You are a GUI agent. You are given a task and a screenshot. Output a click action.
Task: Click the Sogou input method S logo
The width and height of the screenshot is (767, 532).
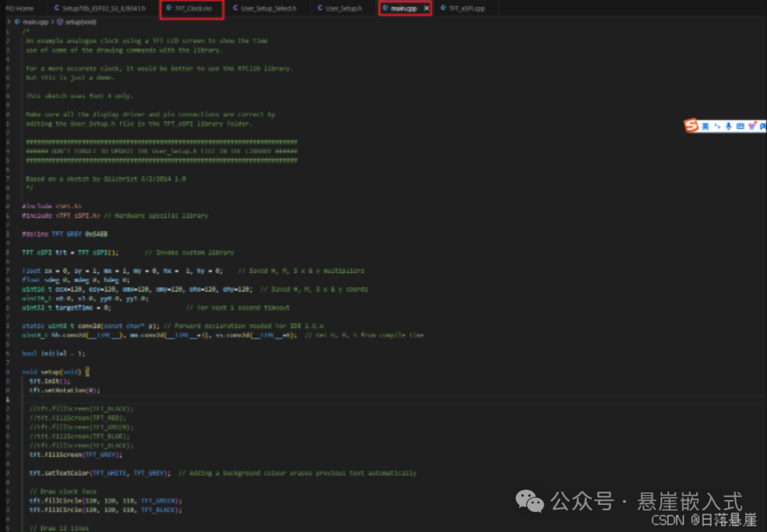coord(691,126)
